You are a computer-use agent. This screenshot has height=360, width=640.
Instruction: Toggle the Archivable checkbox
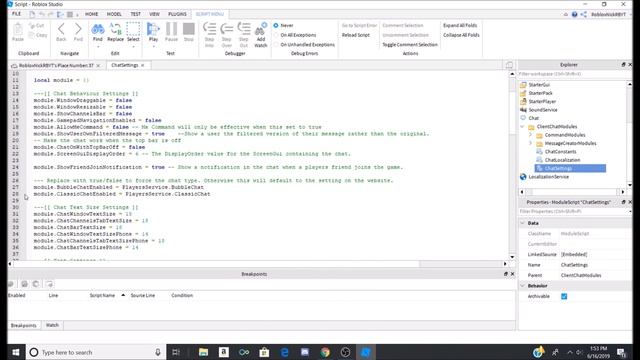[564, 296]
